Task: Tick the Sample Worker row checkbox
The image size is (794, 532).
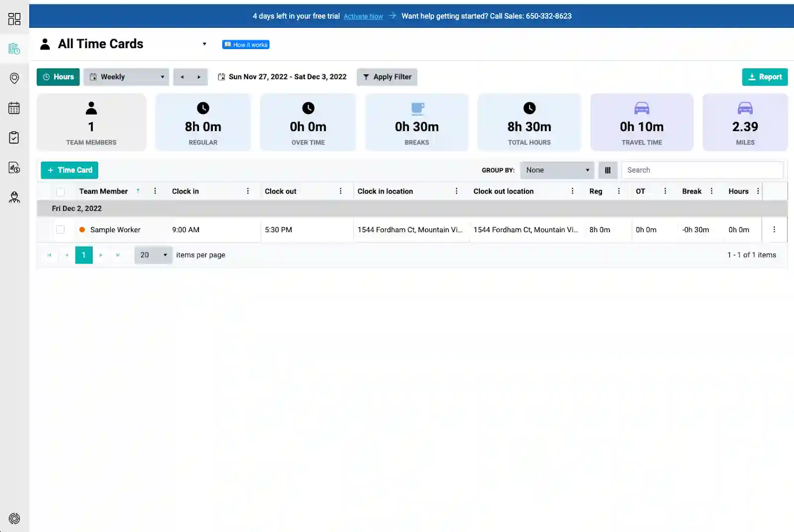Action: [x=61, y=230]
